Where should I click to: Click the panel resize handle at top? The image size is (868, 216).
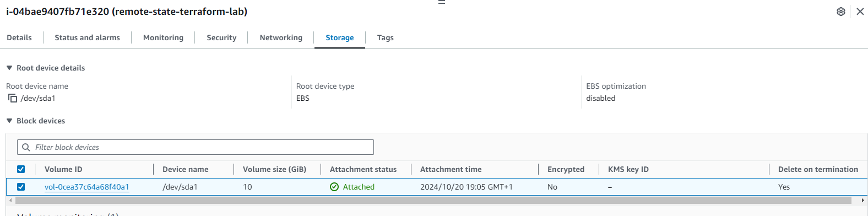click(441, 2)
